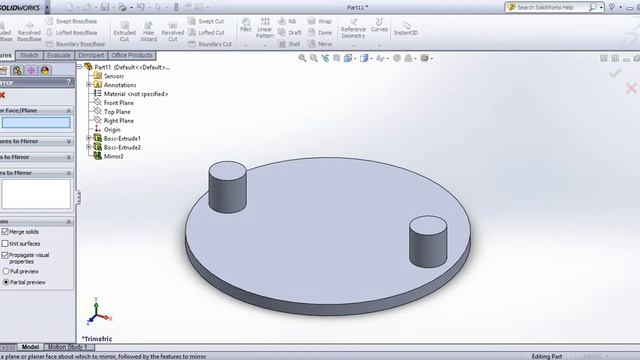Click the green checkmark to confirm
The width and height of the screenshot is (640, 360).
615,73
